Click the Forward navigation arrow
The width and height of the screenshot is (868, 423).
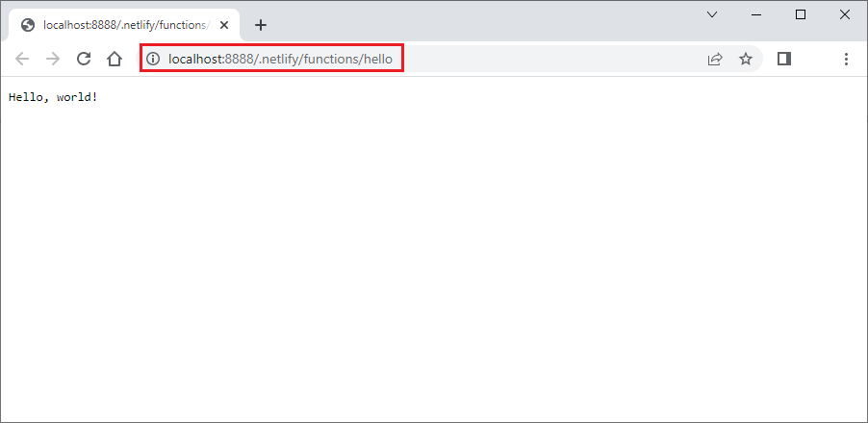53,59
